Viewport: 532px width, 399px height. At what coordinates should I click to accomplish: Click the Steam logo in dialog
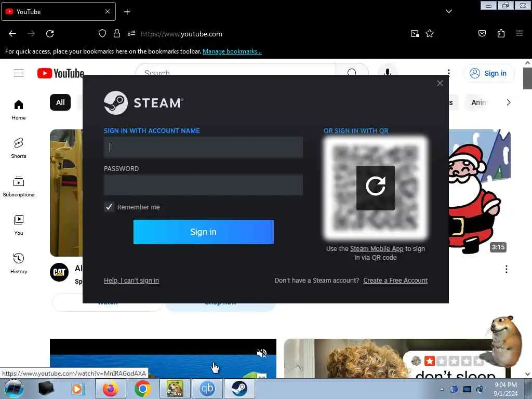click(x=143, y=103)
